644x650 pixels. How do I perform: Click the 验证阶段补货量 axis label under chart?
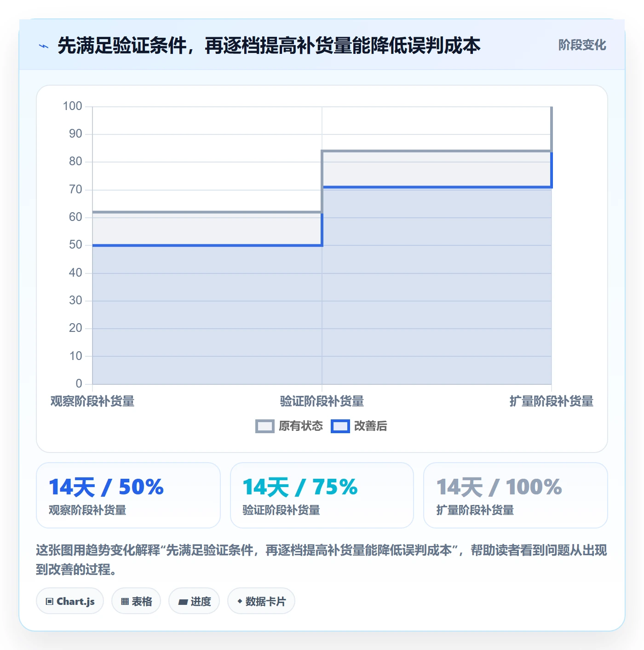coord(322,401)
